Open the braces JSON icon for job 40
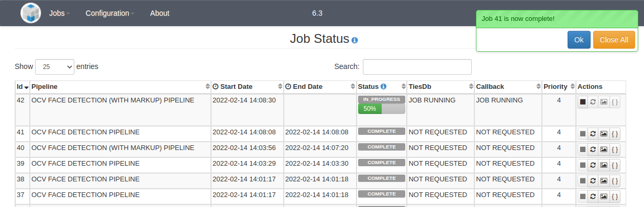 [x=615, y=149]
